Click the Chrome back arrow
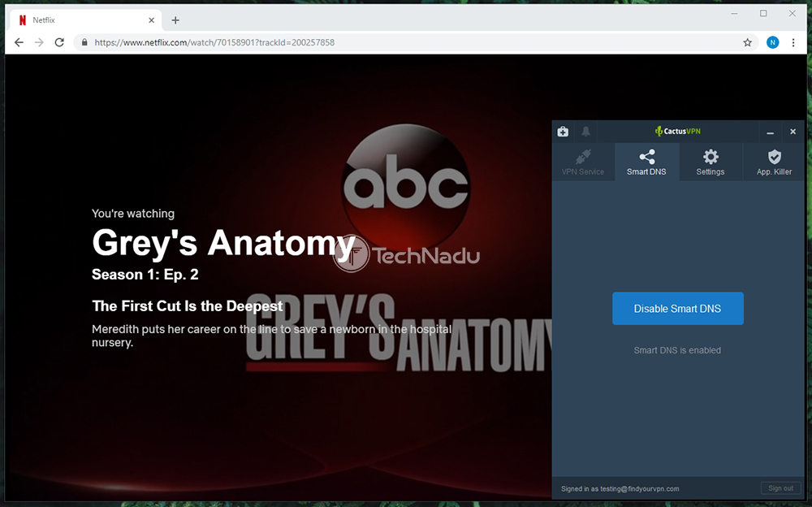The height and width of the screenshot is (507, 812). coord(19,42)
